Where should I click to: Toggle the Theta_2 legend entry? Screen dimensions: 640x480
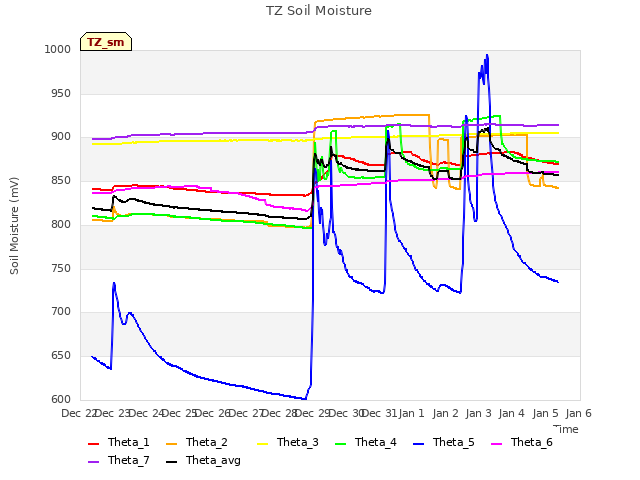pyautogui.click(x=197, y=442)
